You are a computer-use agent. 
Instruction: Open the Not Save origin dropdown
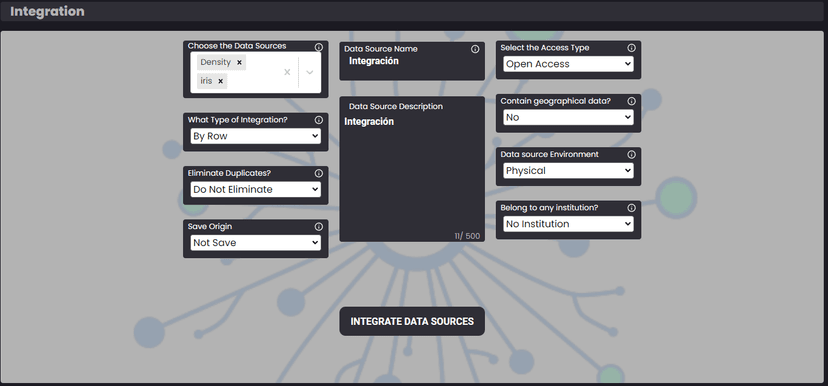[256, 243]
